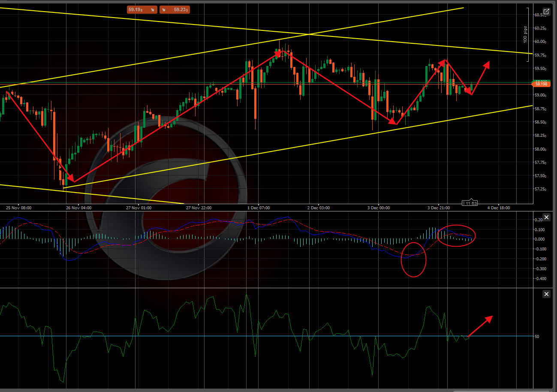Viewport: 557px width, 392px height.
Task: Close the RSI indicator panel
Action: click(546, 294)
